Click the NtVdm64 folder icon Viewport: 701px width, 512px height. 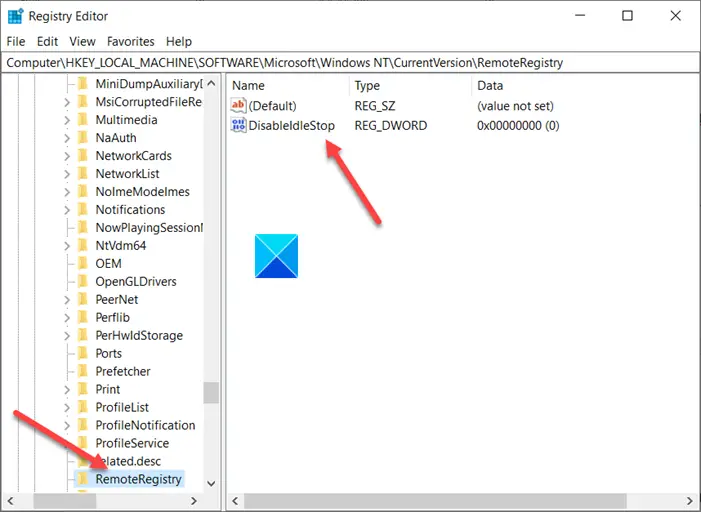83,245
